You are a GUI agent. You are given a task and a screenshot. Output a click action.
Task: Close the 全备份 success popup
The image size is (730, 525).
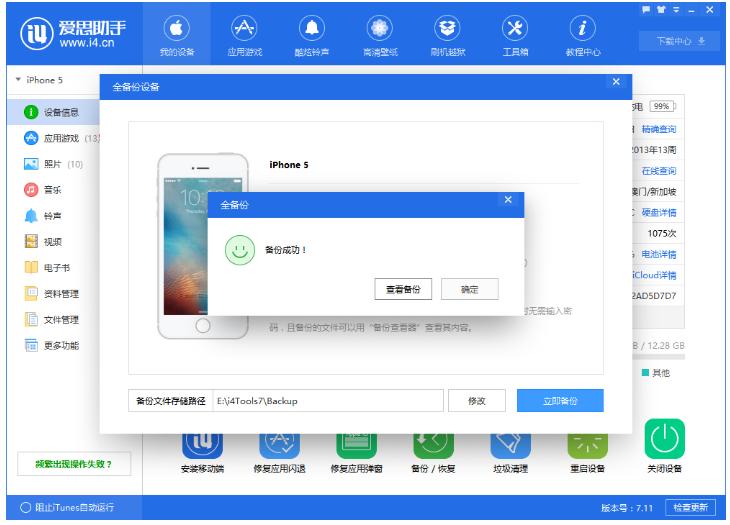click(x=508, y=200)
